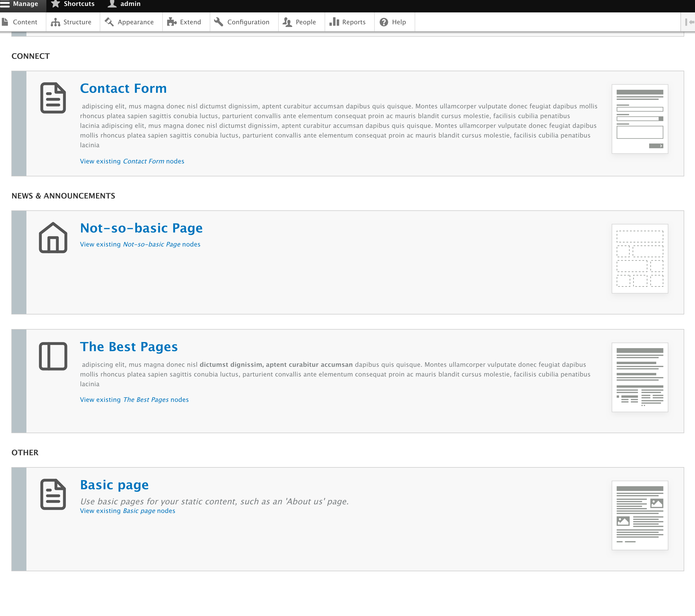Open the Help page

click(x=393, y=22)
